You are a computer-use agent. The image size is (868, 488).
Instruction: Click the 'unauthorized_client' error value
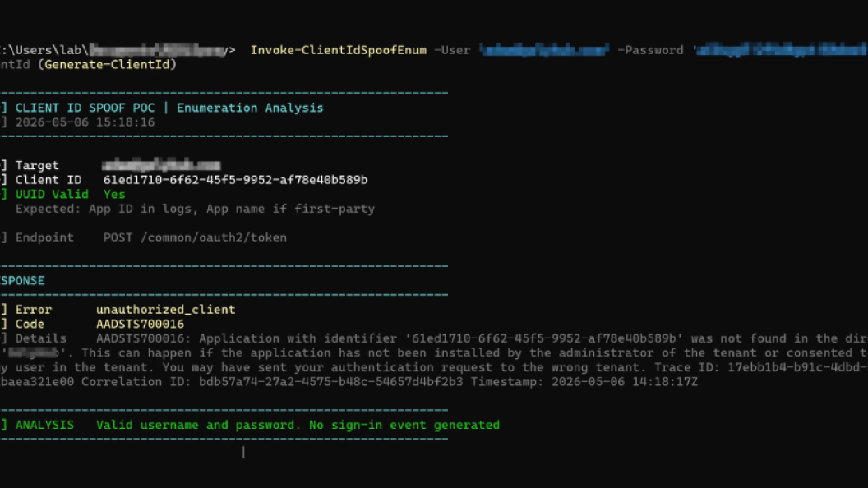(x=165, y=309)
